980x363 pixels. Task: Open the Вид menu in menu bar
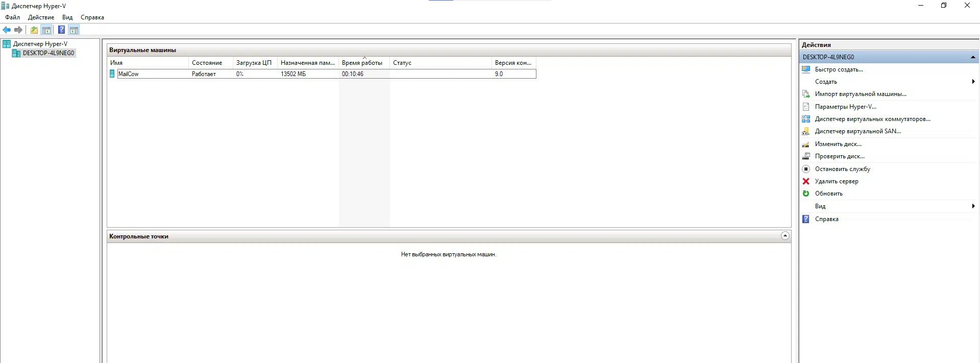67,17
